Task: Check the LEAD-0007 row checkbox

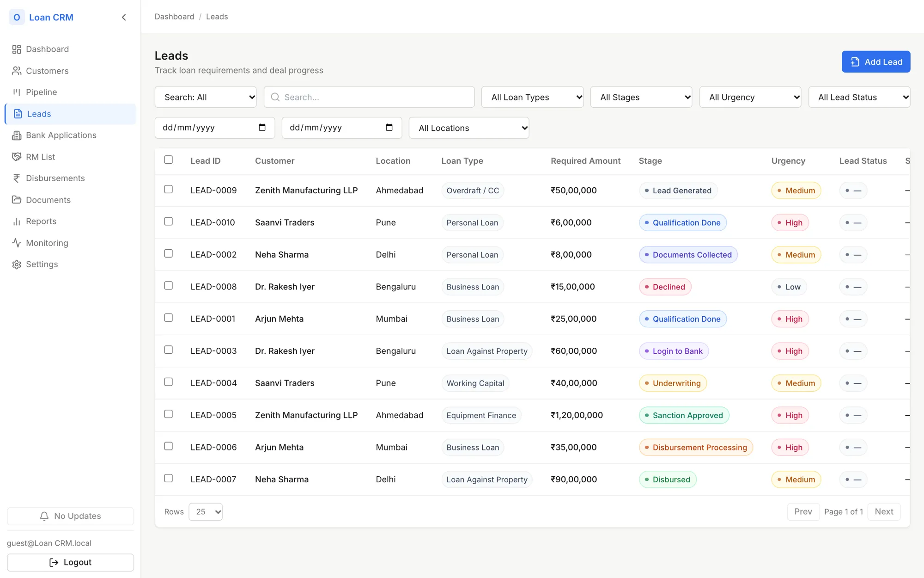Action: [169, 478]
